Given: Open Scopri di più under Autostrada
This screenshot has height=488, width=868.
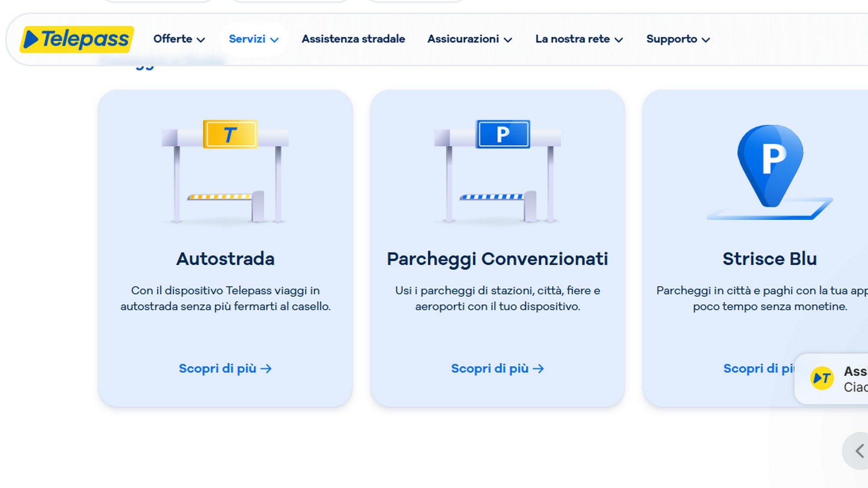Looking at the screenshot, I should (x=225, y=369).
